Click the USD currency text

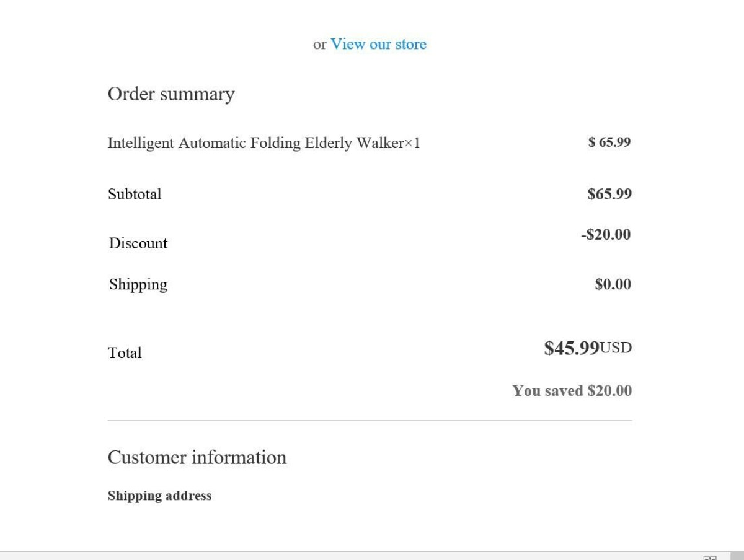[x=616, y=348]
